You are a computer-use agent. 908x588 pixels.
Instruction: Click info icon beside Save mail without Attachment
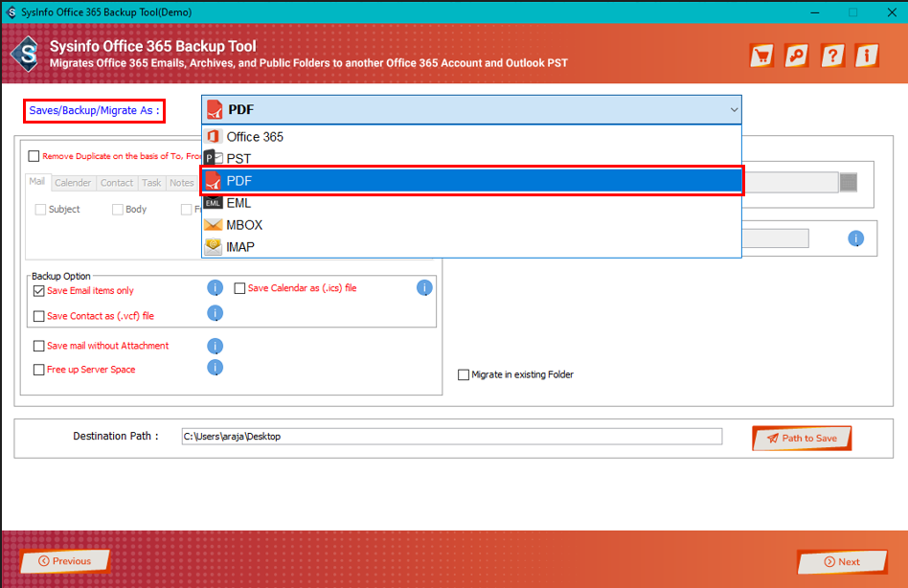coord(216,346)
